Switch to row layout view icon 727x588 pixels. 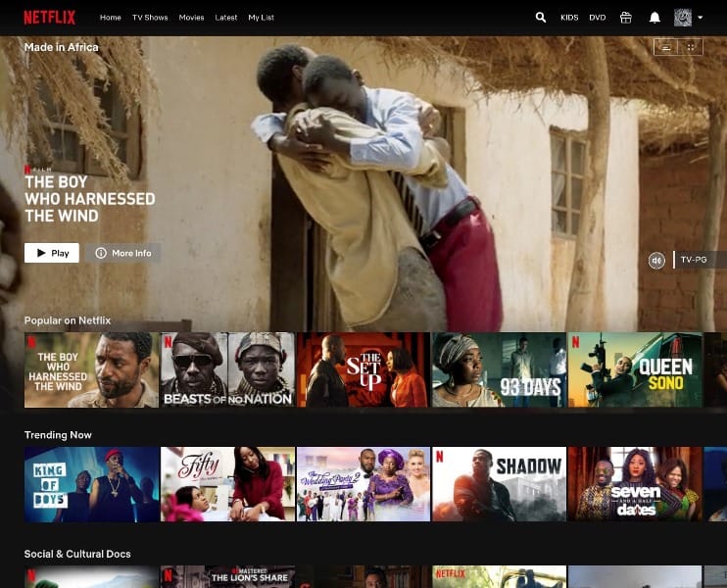coord(666,47)
